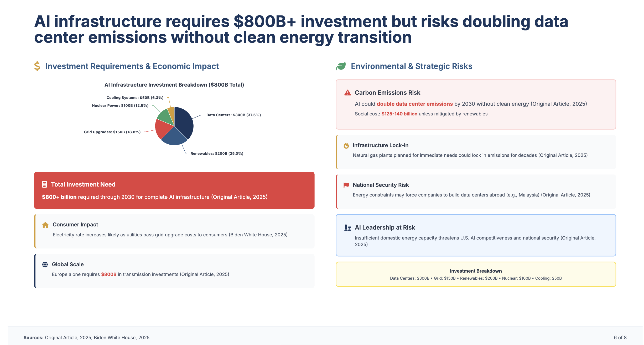Click the red '$125-140 billion' social cost text

click(x=399, y=114)
